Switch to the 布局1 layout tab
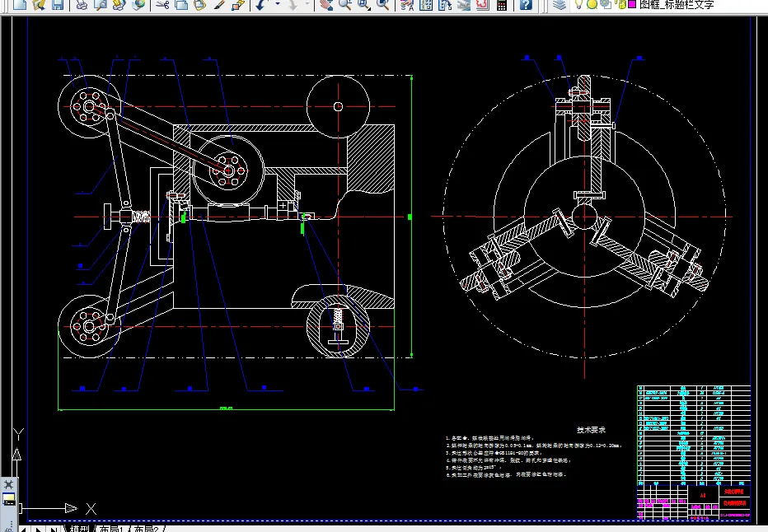Screen dimensions: 768x532 (x=111, y=529)
